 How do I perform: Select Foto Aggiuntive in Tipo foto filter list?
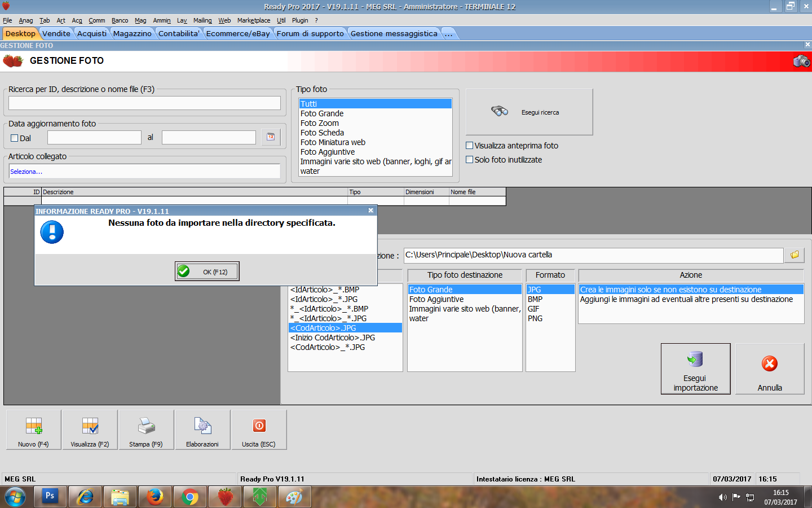(376, 152)
